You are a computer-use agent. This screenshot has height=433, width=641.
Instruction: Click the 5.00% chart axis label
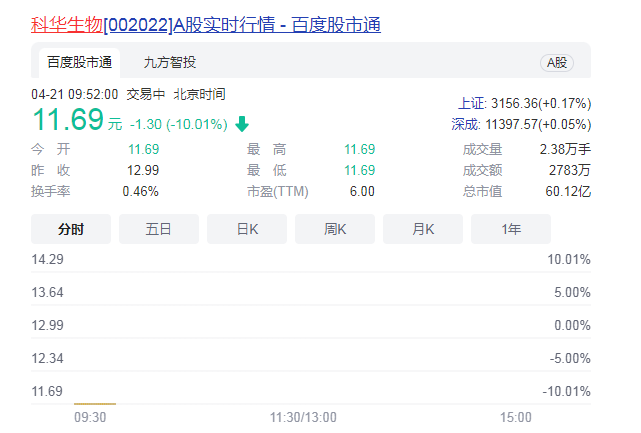tap(572, 292)
